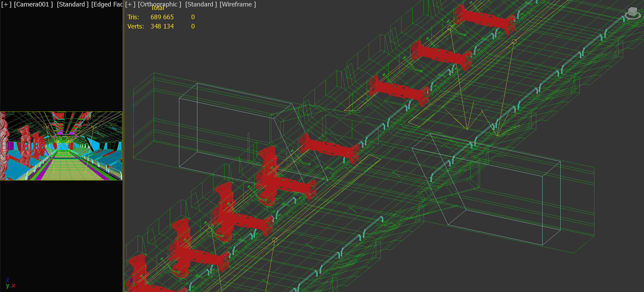Click the axis tripod in Camera001 viewport
The width and height of the screenshot is (644, 292).
[x=10, y=283]
